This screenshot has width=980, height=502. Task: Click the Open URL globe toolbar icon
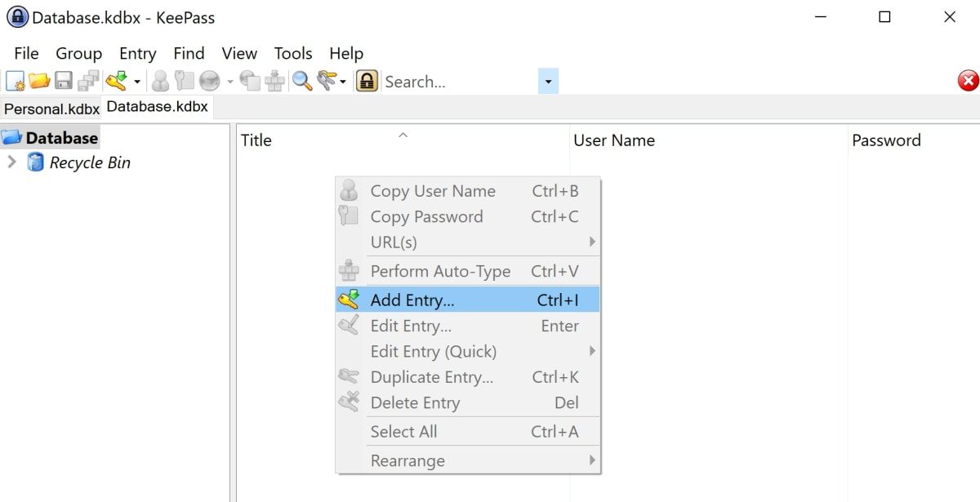coord(210,81)
